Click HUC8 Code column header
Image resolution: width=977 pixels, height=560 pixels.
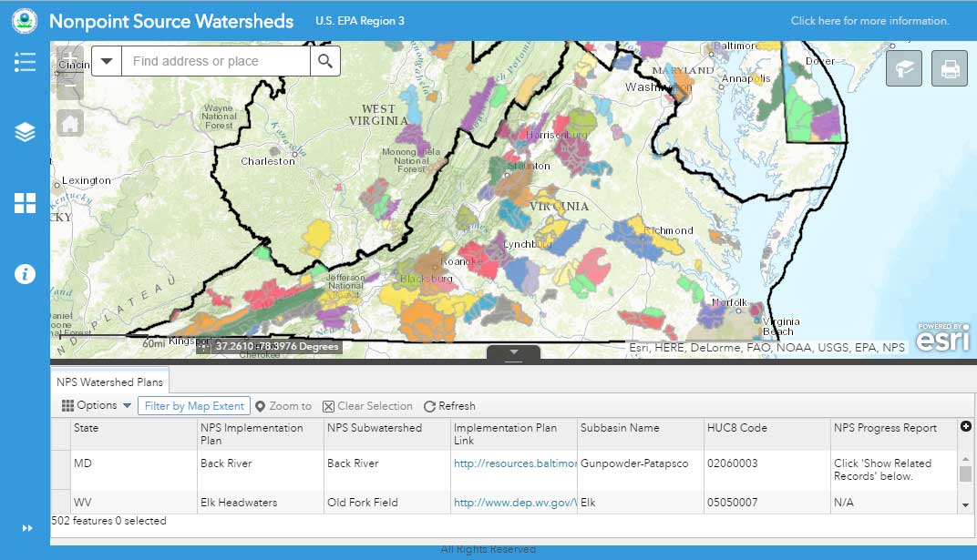click(x=767, y=433)
